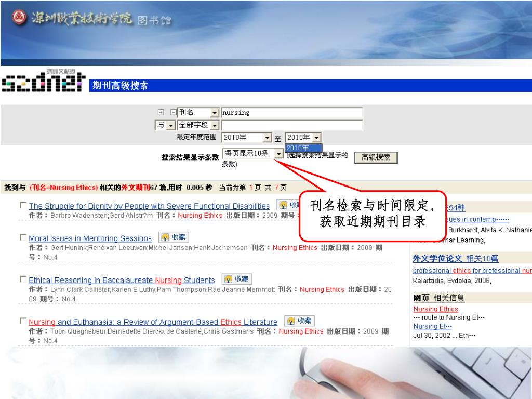Image resolution: width=532 pixels, height=399 pixels.
Task: Click the first search field containing nursing
Action: click(292, 113)
